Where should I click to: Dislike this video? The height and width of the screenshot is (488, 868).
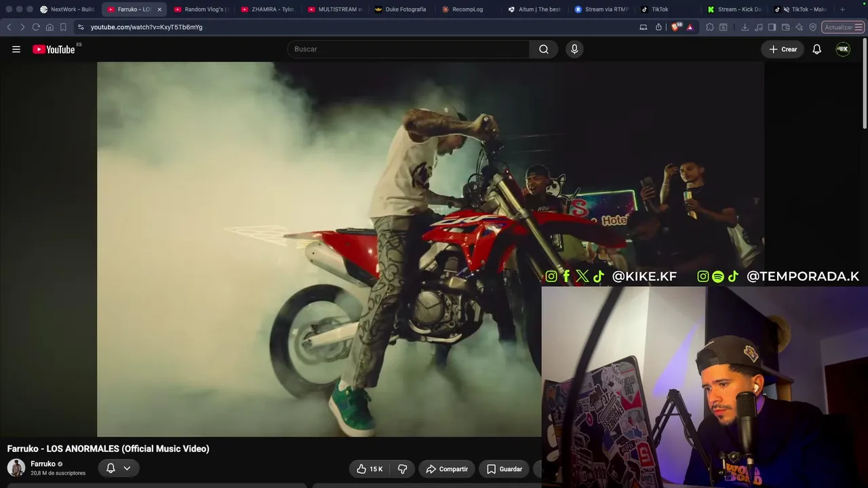[403, 469]
